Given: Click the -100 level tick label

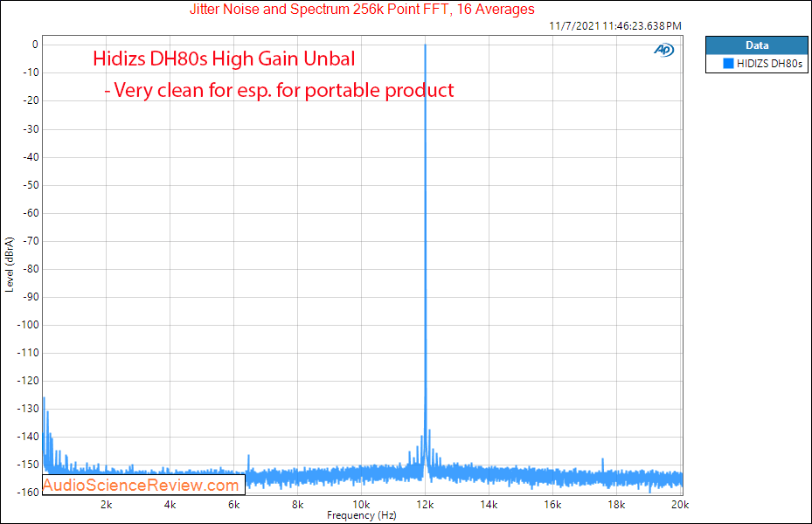Looking at the screenshot, I should 29,324.
